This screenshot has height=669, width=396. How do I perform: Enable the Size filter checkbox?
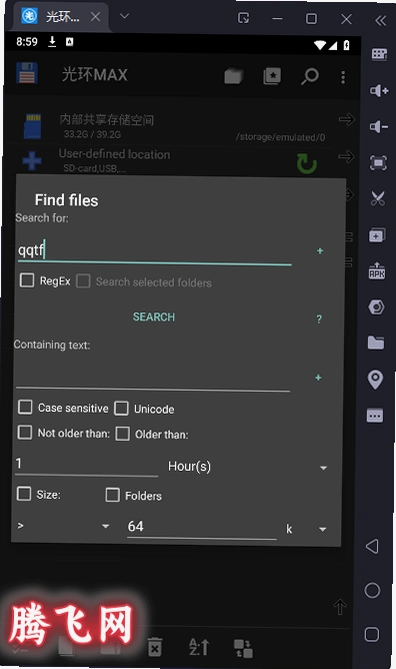click(24, 494)
